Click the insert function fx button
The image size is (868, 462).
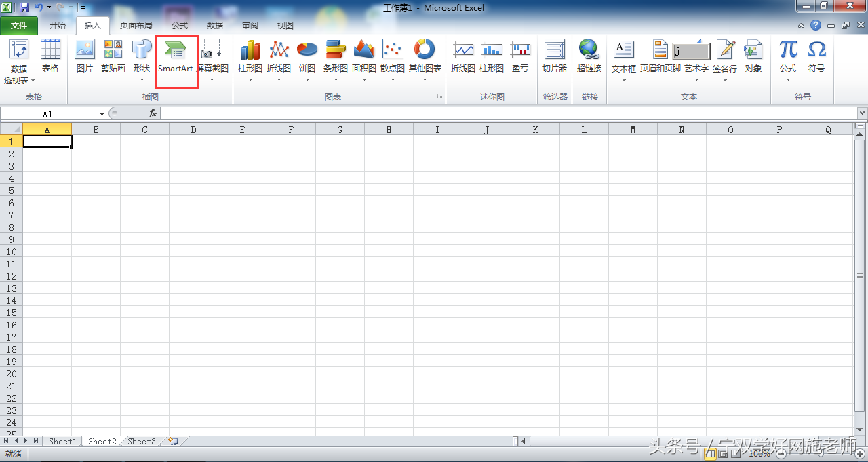(x=153, y=114)
